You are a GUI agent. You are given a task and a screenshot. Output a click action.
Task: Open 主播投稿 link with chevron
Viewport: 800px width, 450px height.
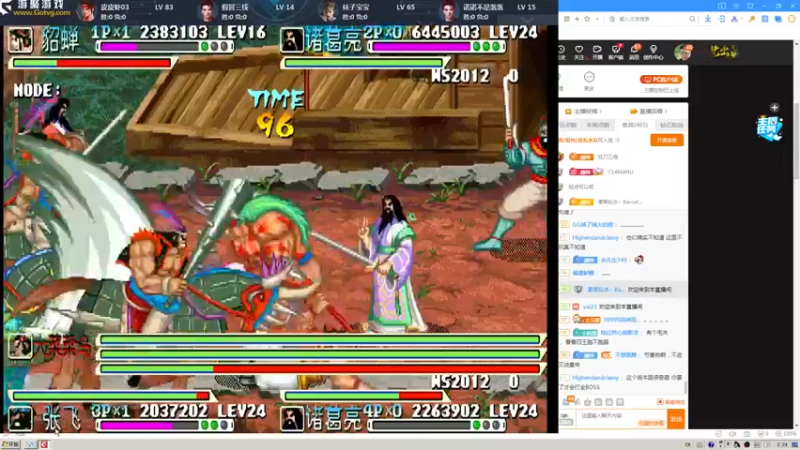(584, 111)
